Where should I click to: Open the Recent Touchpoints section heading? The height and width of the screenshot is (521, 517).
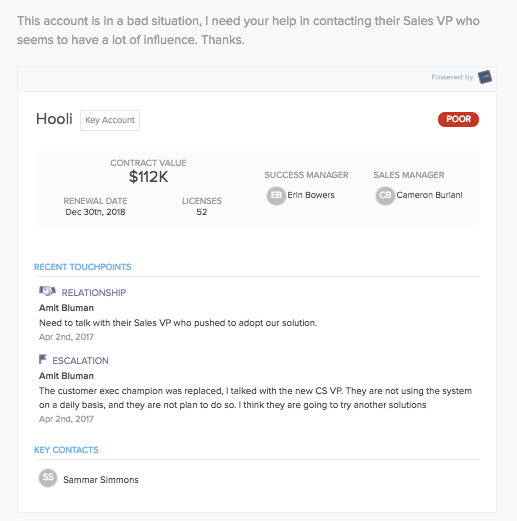tap(83, 267)
